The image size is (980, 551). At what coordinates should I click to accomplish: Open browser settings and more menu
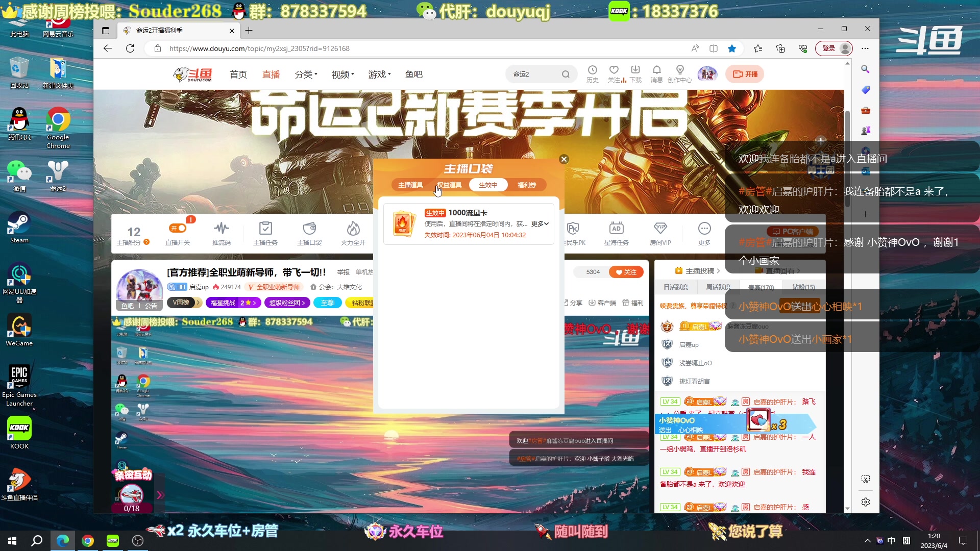[865, 48]
